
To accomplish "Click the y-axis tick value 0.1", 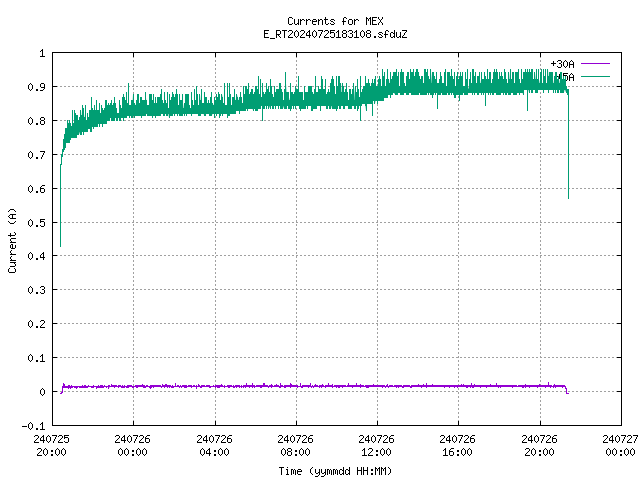I will point(36,358).
